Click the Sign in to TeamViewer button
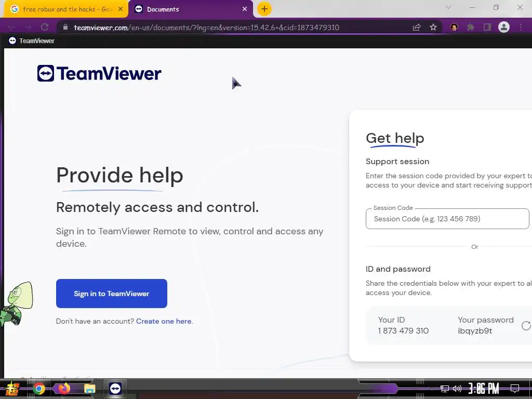Image resolution: width=532 pixels, height=399 pixels. coord(112,294)
